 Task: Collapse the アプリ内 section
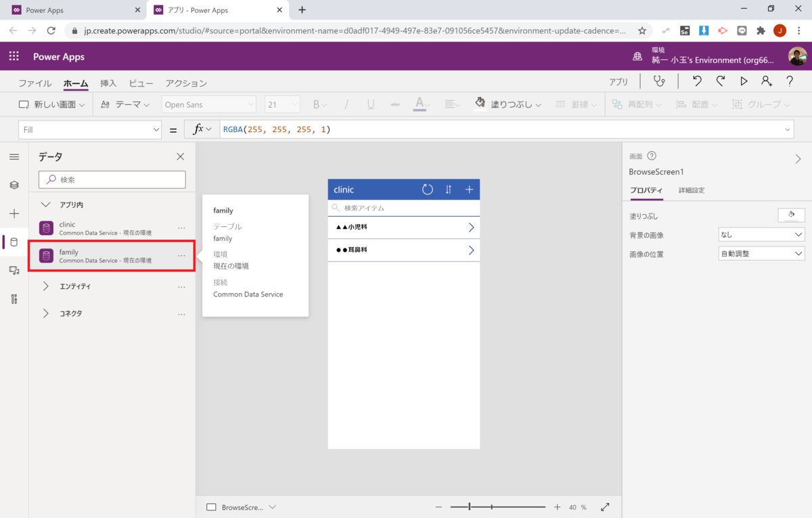pos(46,204)
